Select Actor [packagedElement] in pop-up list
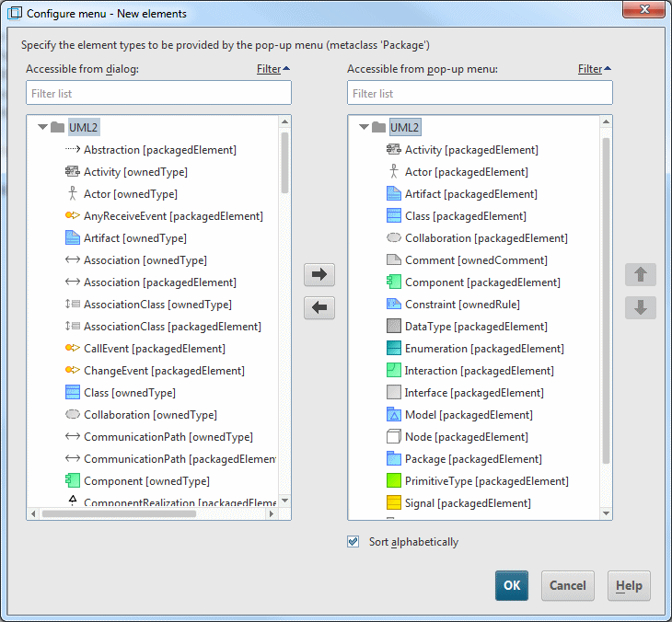The height and width of the screenshot is (622, 672). click(x=467, y=172)
